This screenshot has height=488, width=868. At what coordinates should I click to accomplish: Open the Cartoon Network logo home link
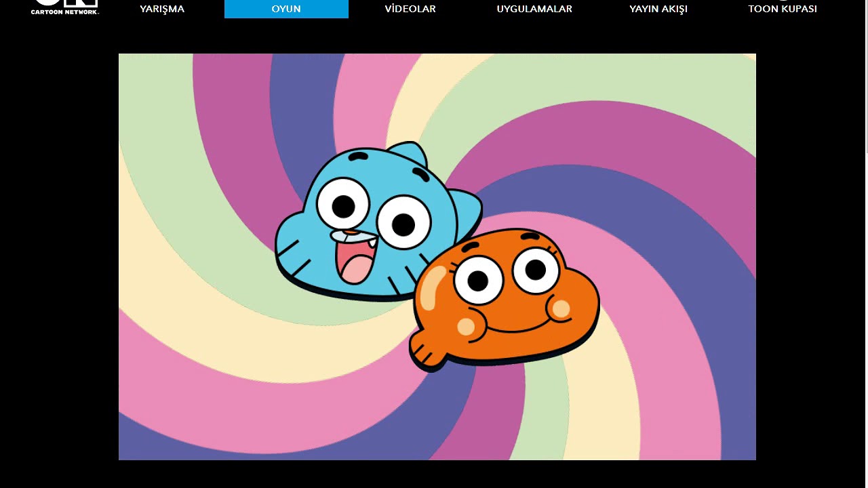[x=65, y=7]
